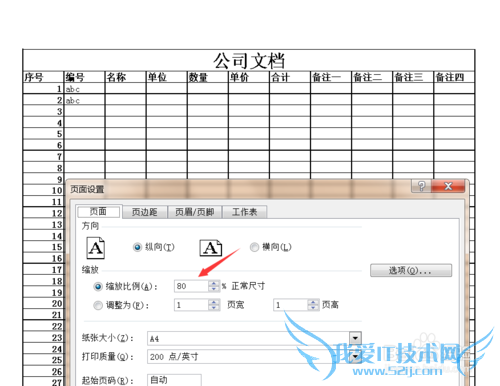The image size is (500, 386).
Task: Click the 备注四 header cell
Action: pyautogui.click(x=454, y=77)
